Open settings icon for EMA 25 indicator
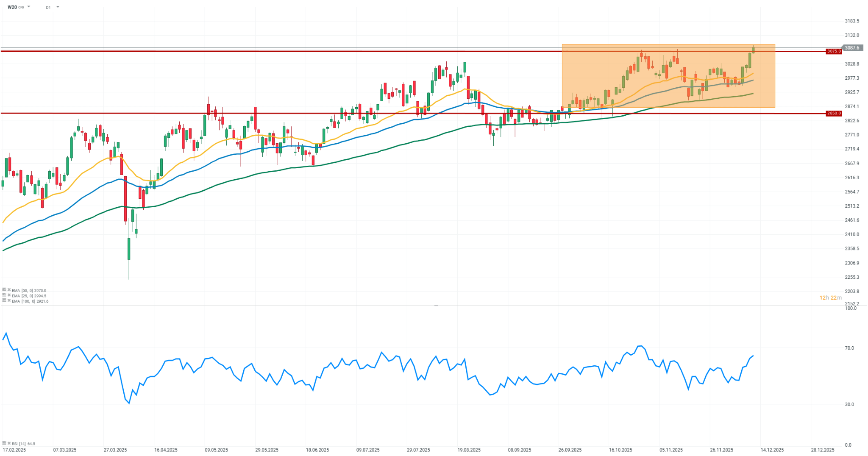 (4, 295)
